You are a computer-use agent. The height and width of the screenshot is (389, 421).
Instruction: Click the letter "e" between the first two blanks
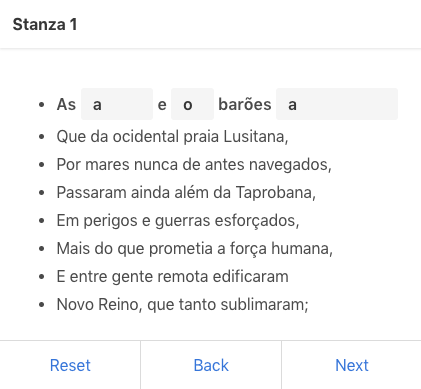(162, 105)
